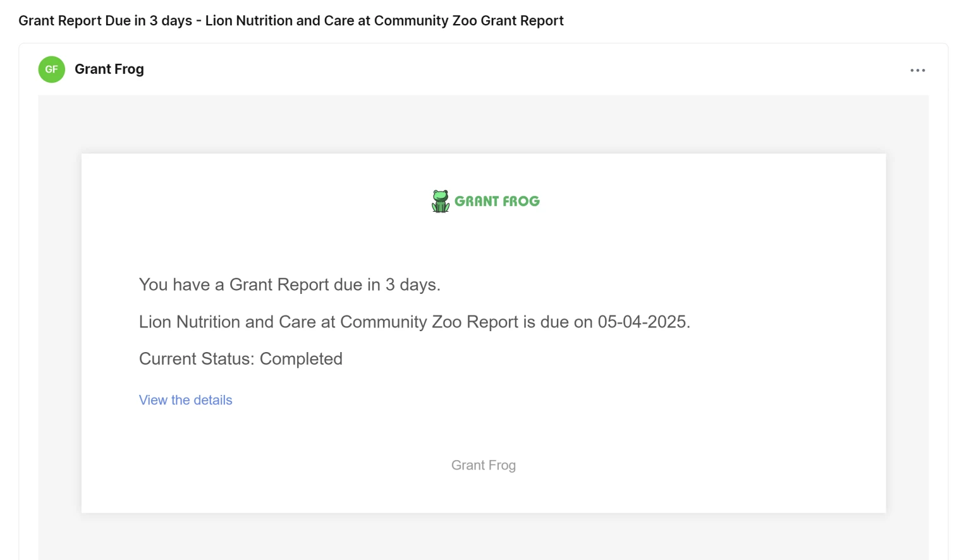Open the View the details link
971x560 pixels.
point(185,400)
